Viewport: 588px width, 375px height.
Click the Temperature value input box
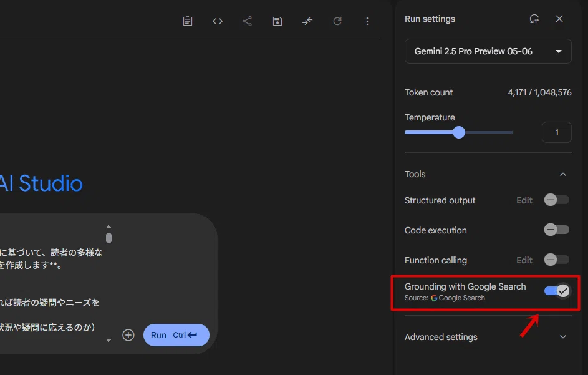(x=556, y=132)
